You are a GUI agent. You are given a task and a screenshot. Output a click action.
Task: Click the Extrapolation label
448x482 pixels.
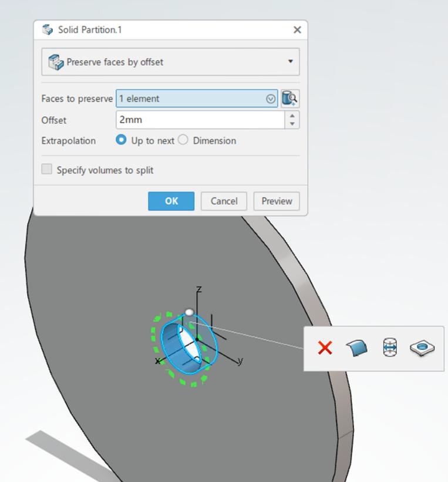pos(69,141)
